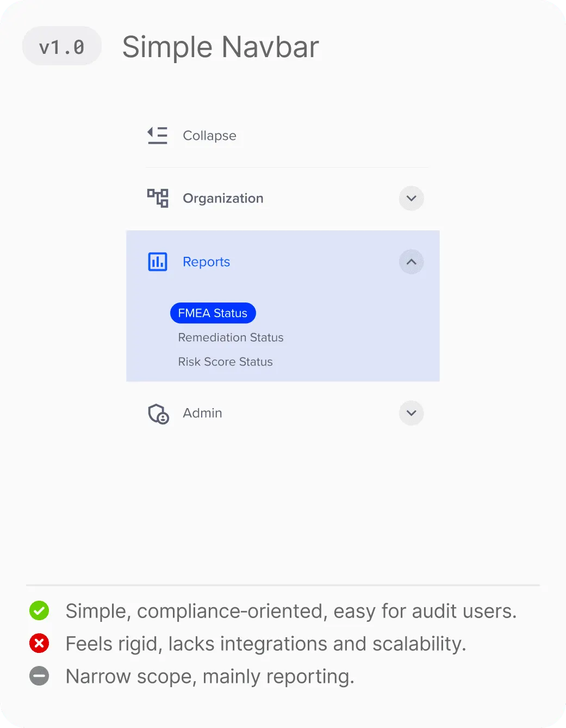Click the gray minus icon
The image size is (566, 728).
[39, 676]
